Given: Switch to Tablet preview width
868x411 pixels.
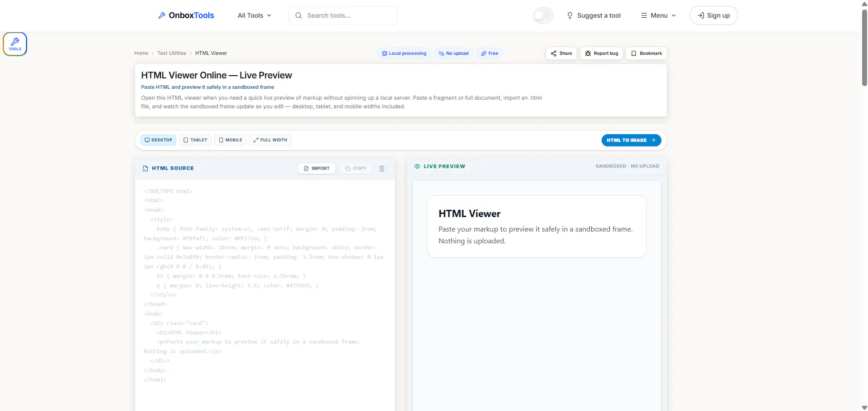Looking at the screenshot, I should (x=195, y=140).
